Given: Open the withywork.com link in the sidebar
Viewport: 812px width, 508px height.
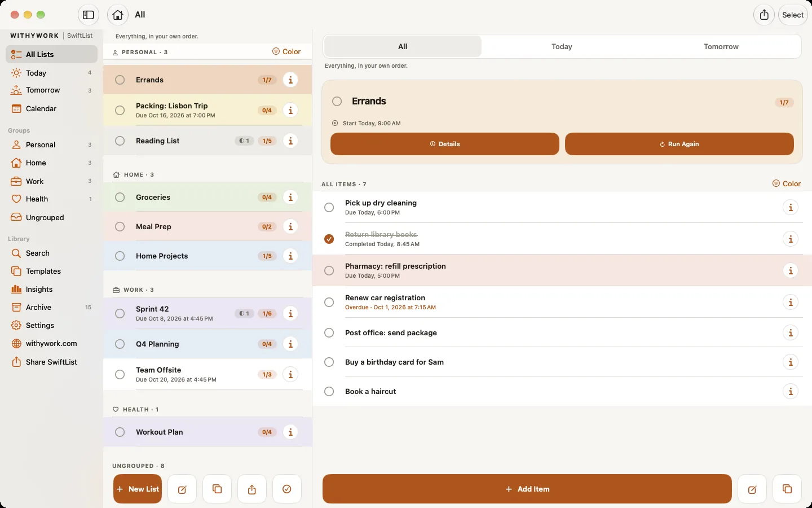Looking at the screenshot, I should tap(51, 343).
